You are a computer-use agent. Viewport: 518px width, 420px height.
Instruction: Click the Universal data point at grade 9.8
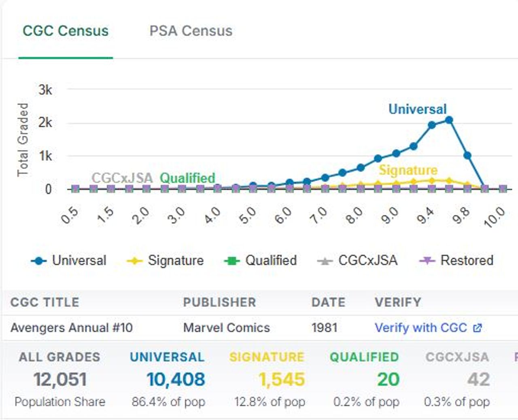(x=467, y=155)
